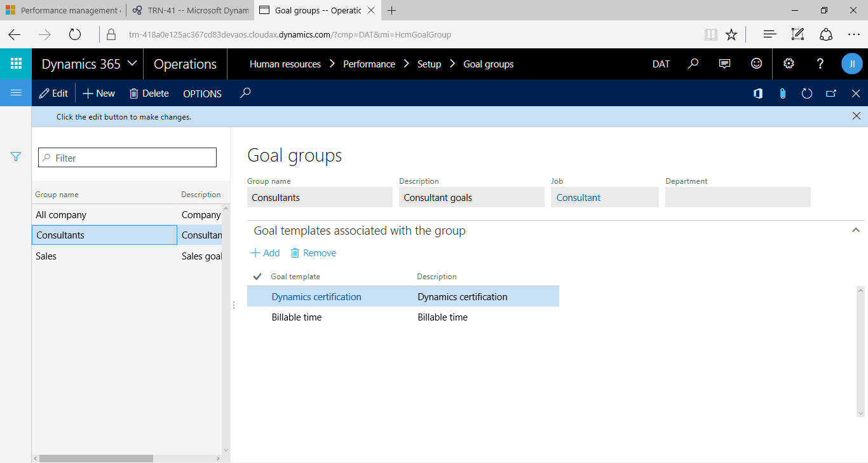Add a goal template
Screen dimensions: 868x463
pos(266,253)
